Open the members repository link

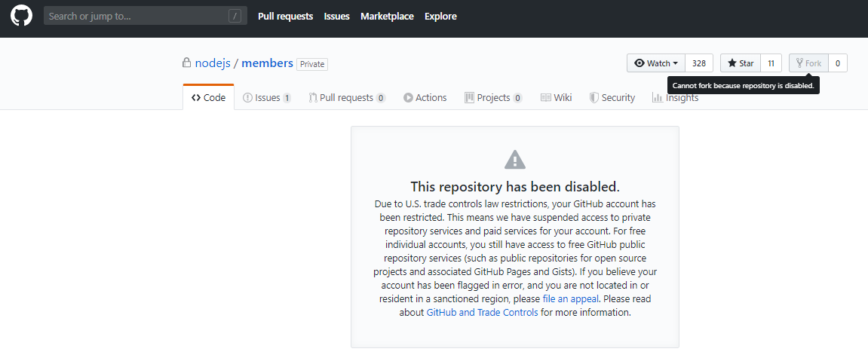[268, 63]
